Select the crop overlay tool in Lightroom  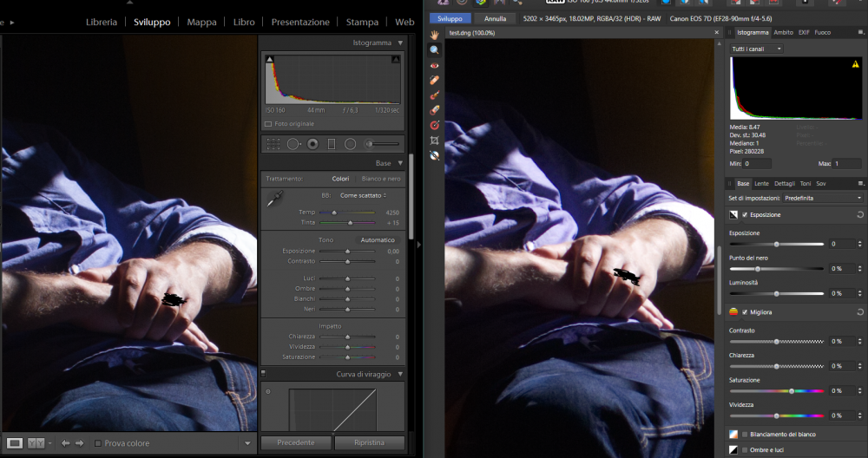[x=273, y=144]
